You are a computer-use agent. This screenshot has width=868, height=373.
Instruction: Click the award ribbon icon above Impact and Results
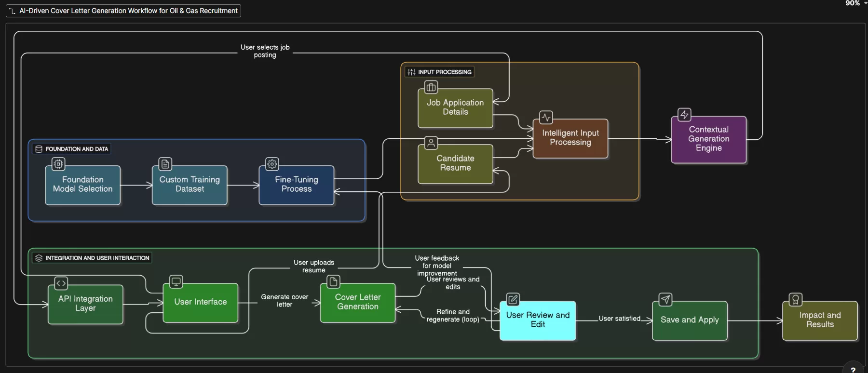(x=796, y=300)
